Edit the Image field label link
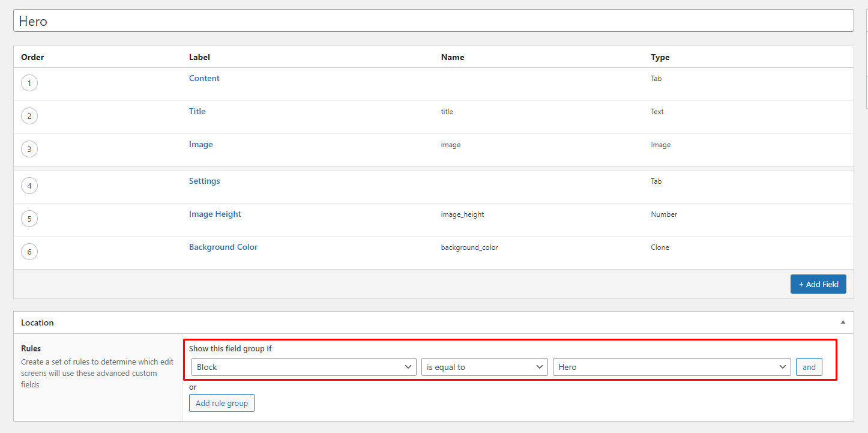The height and width of the screenshot is (433, 868). (x=200, y=144)
